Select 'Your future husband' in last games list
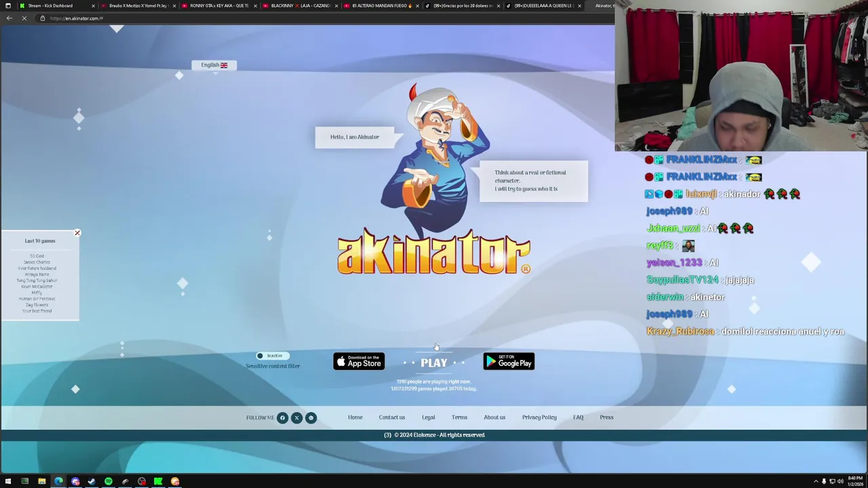Screen dimensions: 868x488 (x=37, y=268)
